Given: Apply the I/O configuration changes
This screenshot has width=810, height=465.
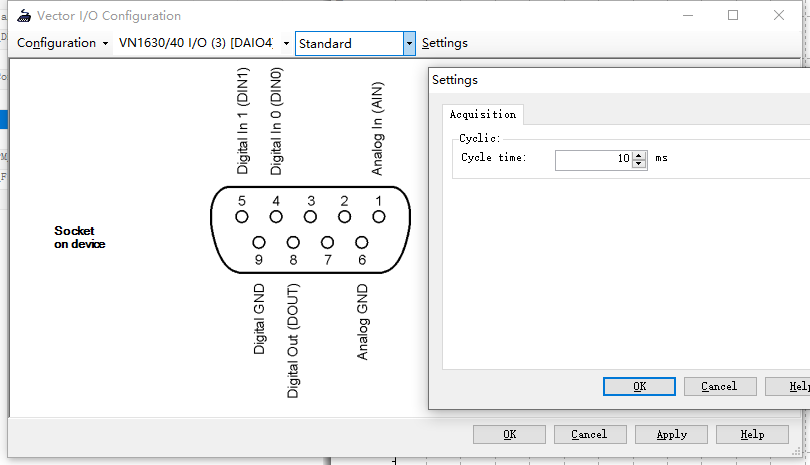Looking at the screenshot, I should [x=671, y=435].
